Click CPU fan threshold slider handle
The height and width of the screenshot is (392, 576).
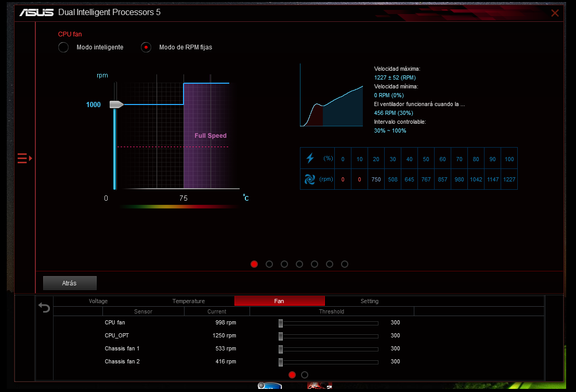[x=281, y=323]
